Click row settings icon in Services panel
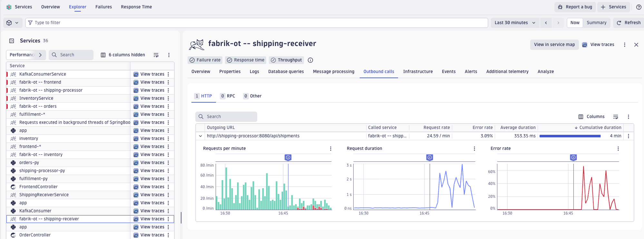Viewport: 644px width, 239px height. click(x=156, y=55)
